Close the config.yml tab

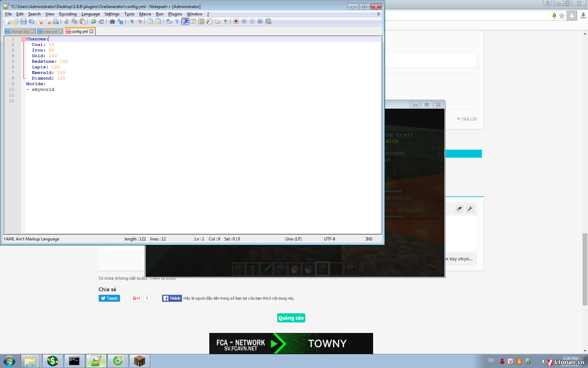(x=91, y=32)
